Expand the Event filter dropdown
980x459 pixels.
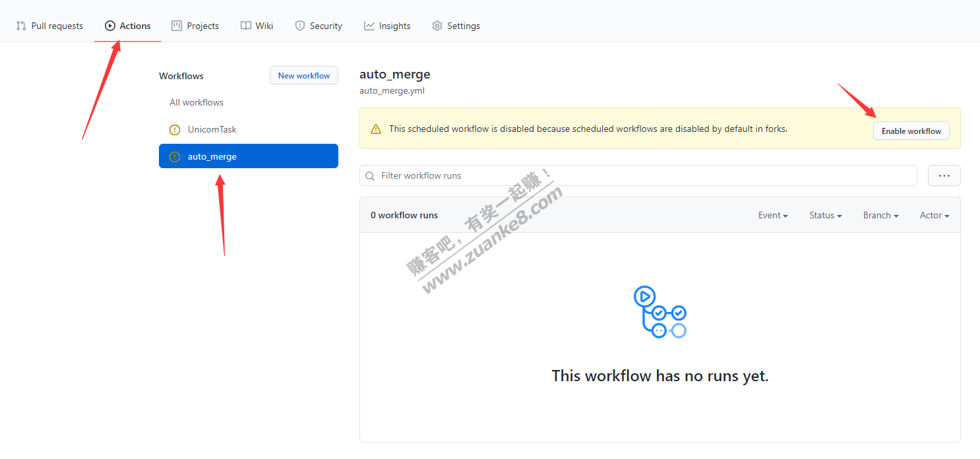pyautogui.click(x=773, y=215)
